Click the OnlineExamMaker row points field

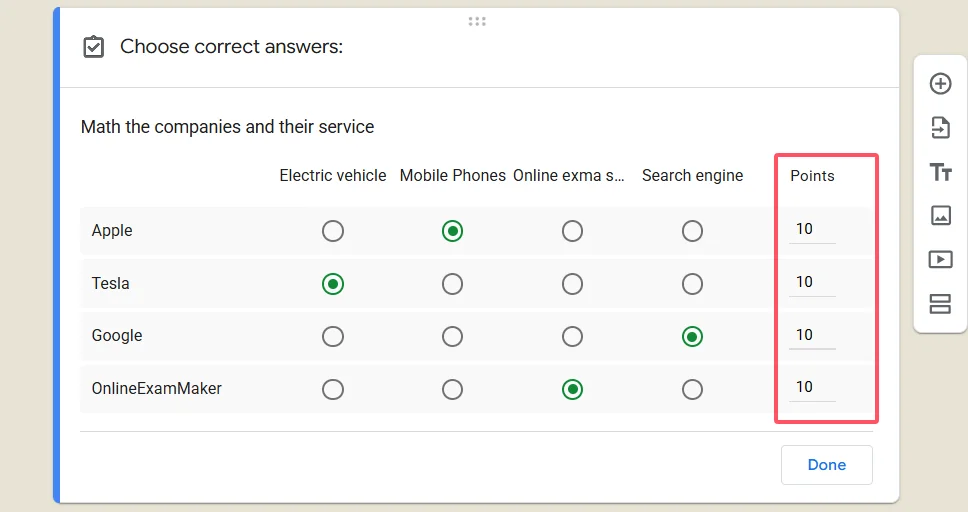point(811,387)
